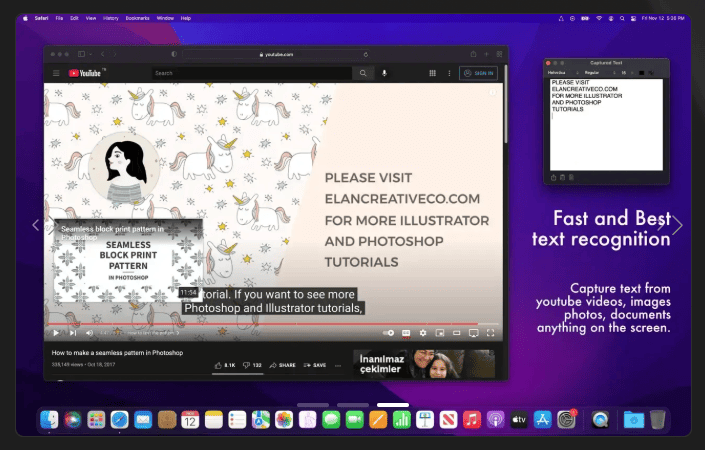Open the Window menu
Viewport: 705px width, 450px height.
click(165, 18)
